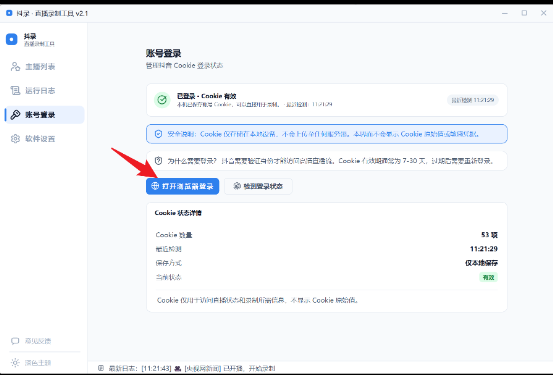Screen dimensions: 553x375
Task: Click the shield icon in the blue security notice
Action: [158, 134]
